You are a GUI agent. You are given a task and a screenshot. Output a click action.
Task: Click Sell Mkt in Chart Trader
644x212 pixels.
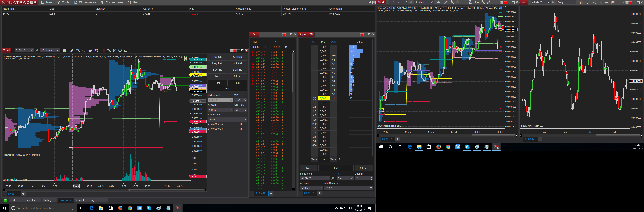[238, 57]
